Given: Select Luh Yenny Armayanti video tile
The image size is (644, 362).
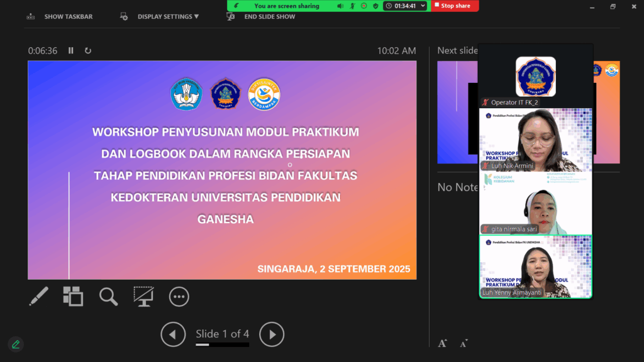Looking at the screenshot, I should pos(536,266).
